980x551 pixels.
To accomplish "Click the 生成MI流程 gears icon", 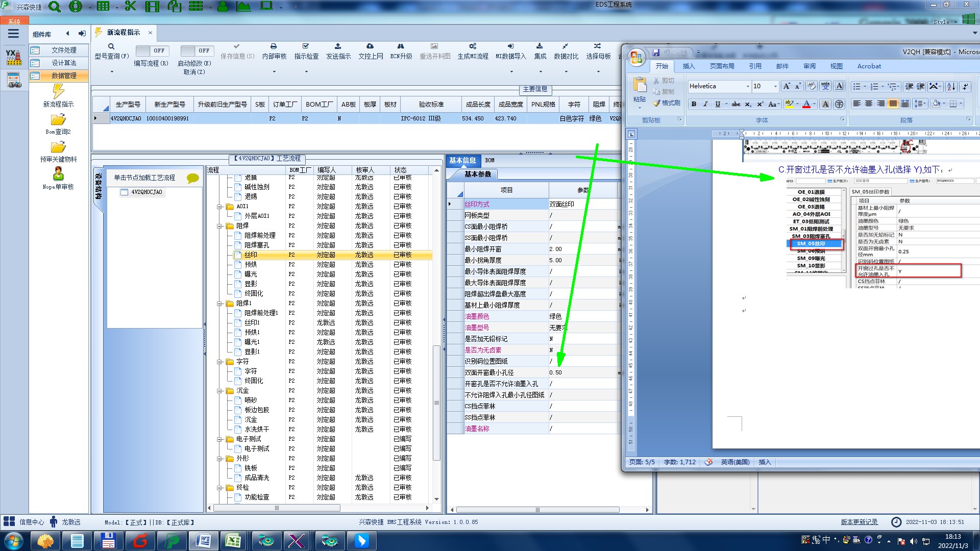I will pos(473,46).
